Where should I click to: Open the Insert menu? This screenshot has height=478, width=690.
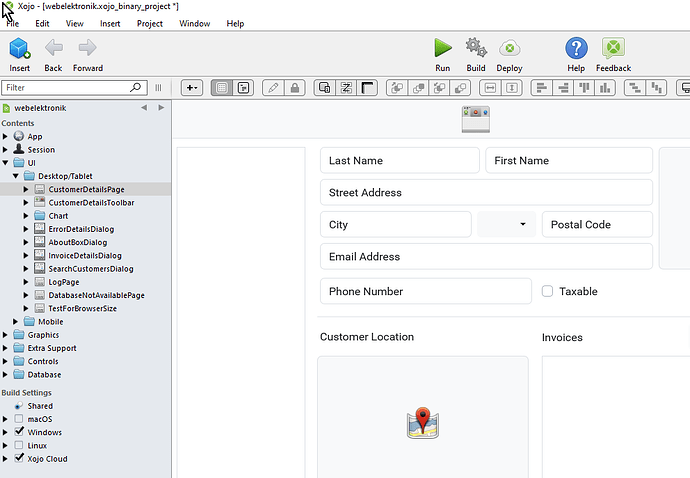point(110,24)
